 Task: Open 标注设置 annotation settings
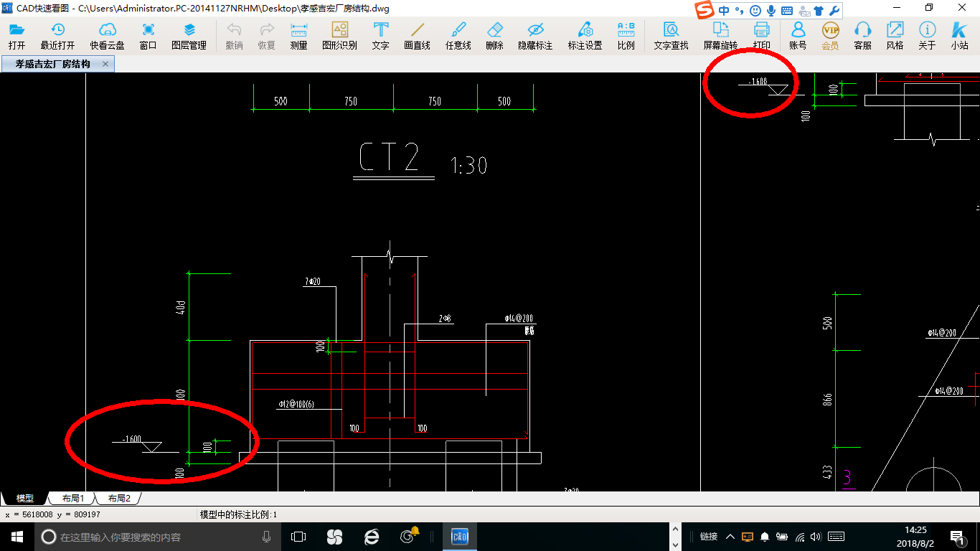pyautogui.click(x=585, y=36)
